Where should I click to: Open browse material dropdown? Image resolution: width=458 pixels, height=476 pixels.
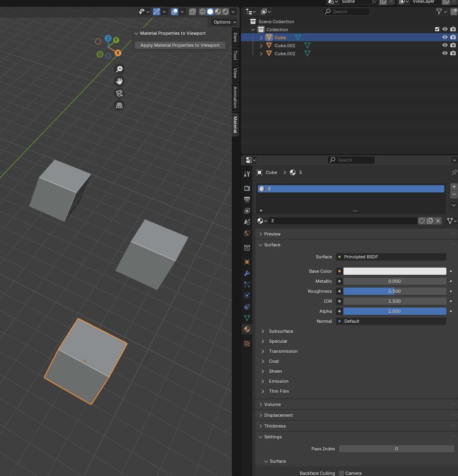(262, 221)
